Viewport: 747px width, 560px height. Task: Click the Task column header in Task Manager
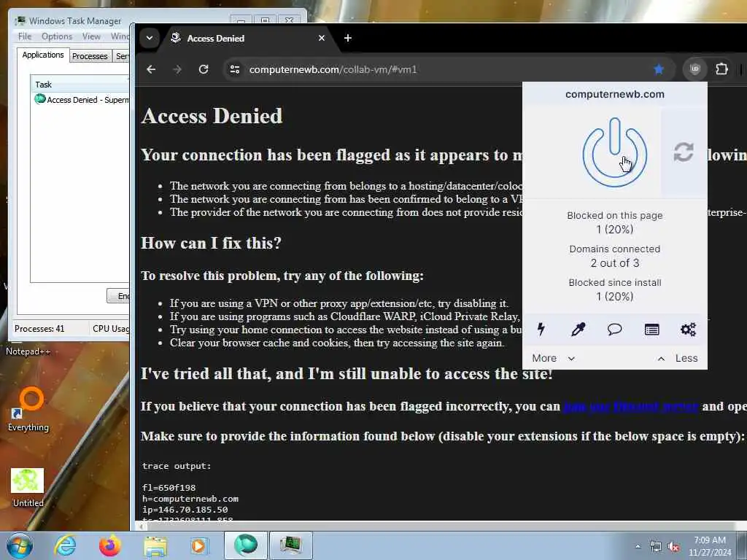(80, 85)
